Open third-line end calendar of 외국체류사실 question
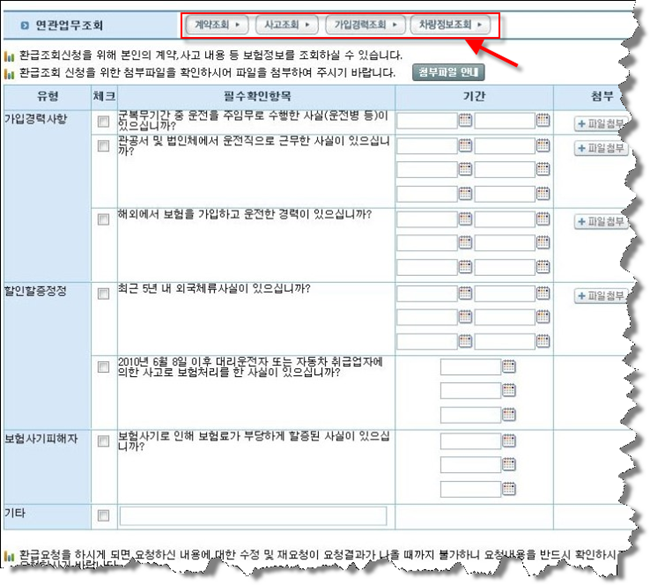The height and width of the screenshot is (585, 650). pyautogui.click(x=543, y=342)
